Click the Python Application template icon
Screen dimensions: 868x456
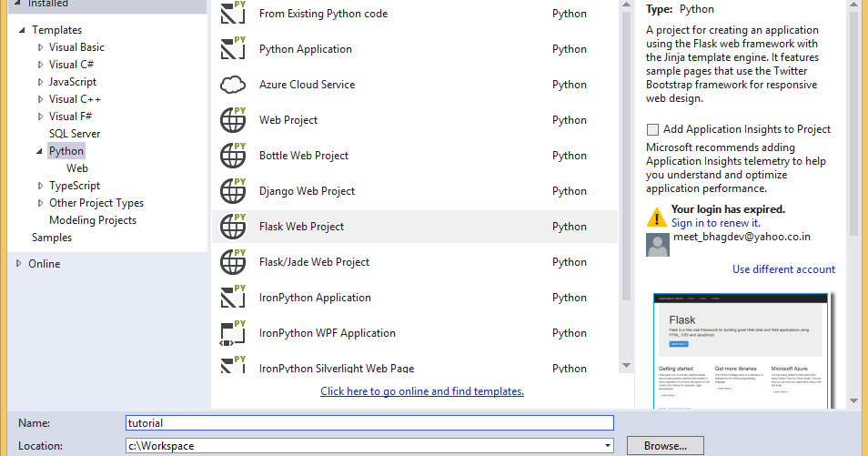pos(233,48)
